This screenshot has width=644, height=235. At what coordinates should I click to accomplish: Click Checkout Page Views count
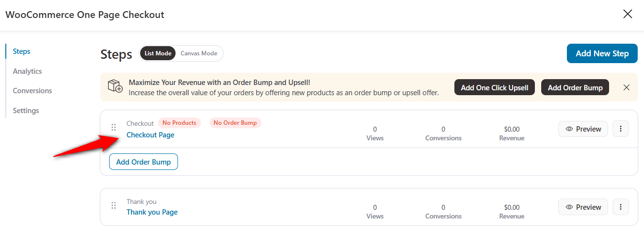[375, 129]
